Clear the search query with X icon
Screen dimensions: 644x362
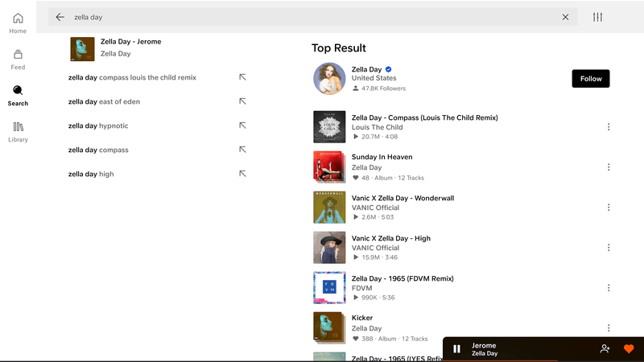pyautogui.click(x=566, y=17)
